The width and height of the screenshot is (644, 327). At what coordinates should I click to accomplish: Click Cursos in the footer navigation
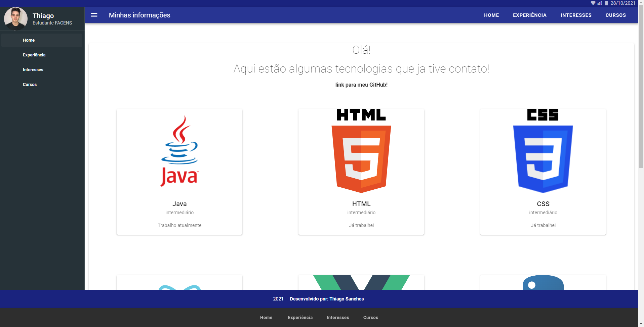370,317
